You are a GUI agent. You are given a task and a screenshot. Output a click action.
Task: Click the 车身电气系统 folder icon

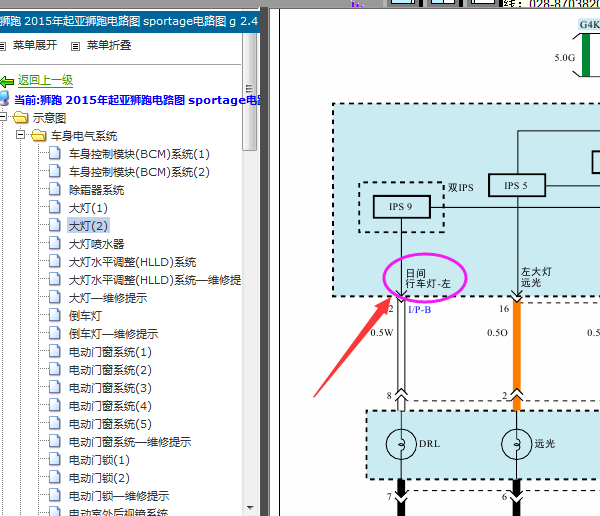click(39, 135)
